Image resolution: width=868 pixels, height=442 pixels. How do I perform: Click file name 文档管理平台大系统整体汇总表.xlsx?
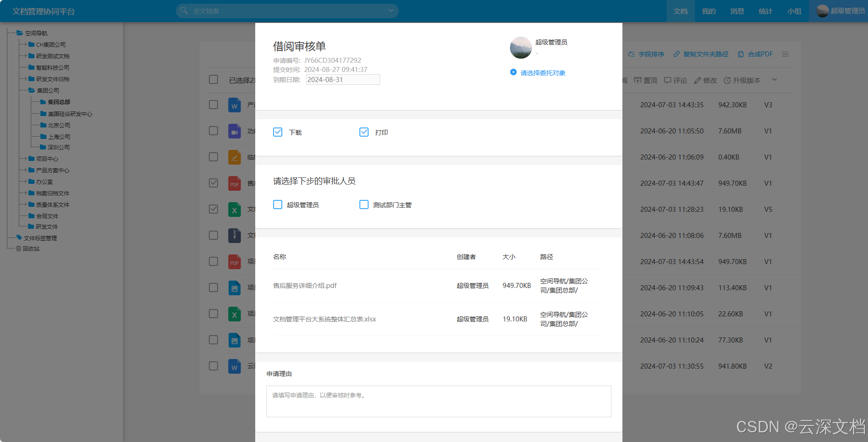[x=325, y=319]
